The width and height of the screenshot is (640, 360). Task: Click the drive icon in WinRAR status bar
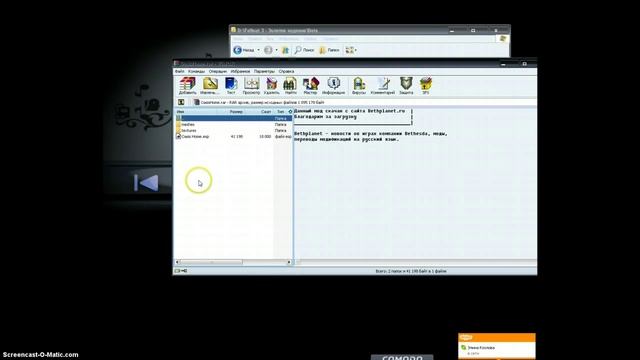click(x=178, y=271)
